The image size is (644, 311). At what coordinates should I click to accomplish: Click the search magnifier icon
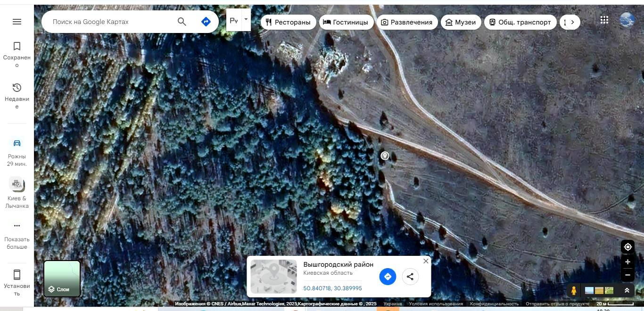[x=182, y=22]
